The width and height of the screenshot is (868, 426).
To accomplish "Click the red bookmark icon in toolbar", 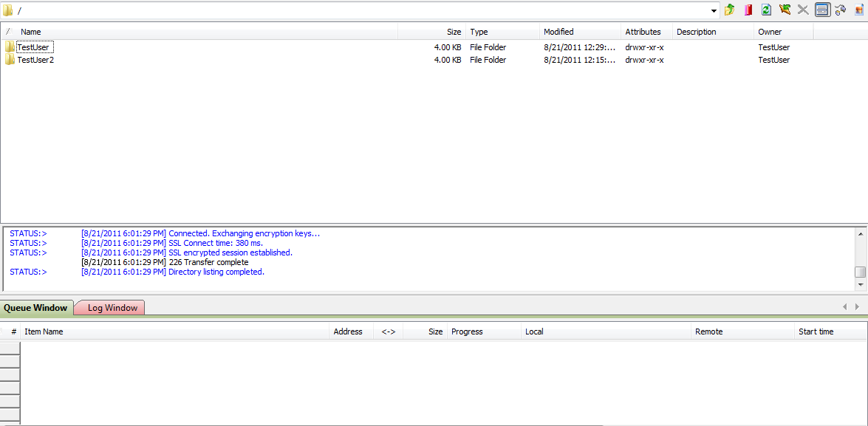I will [x=748, y=10].
